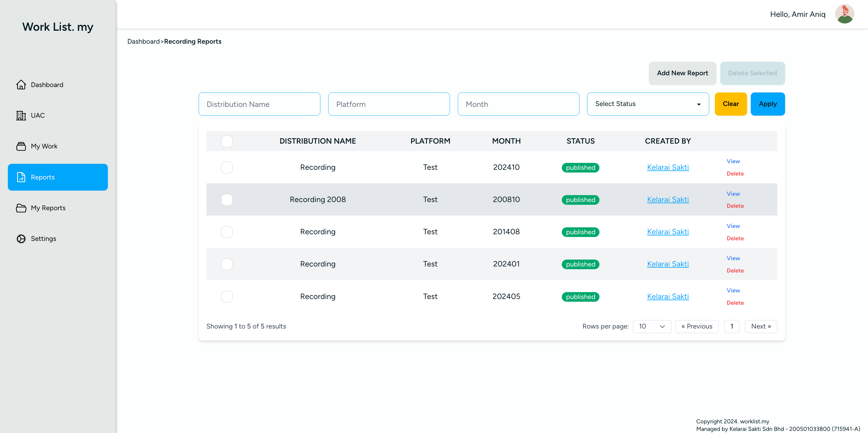The width and height of the screenshot is (868, 433).
Task: Click the UAC building icon
Action: click(x=21, y=116)
